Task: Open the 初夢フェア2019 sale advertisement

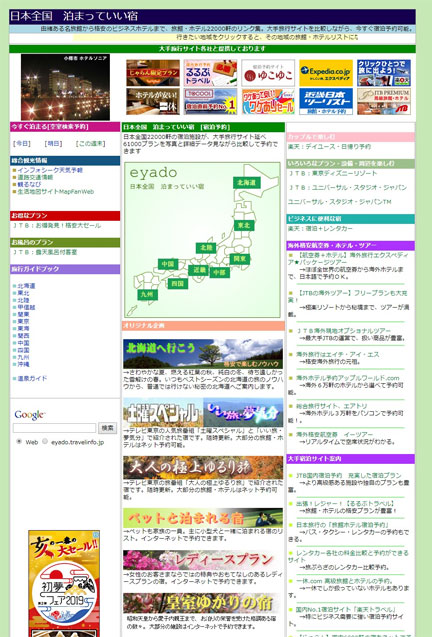Action: pos(64,583)
